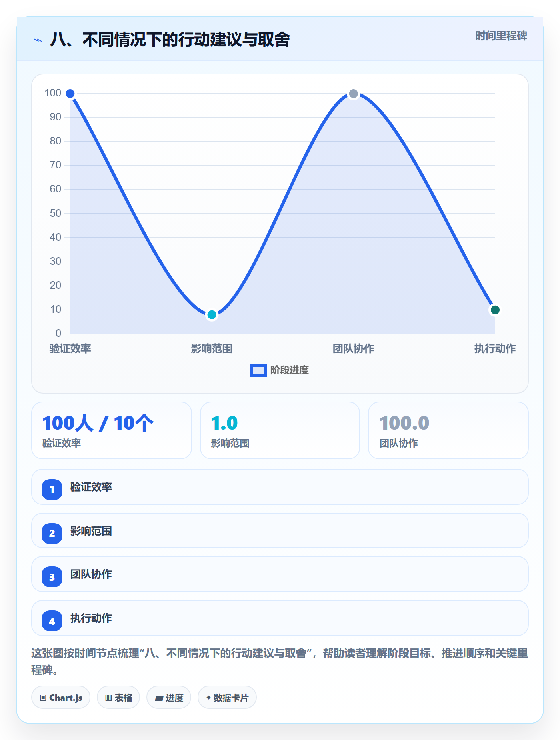Screen dimensions: 560x740
Task: Click the 进度 tag
Action: (169, 698)
